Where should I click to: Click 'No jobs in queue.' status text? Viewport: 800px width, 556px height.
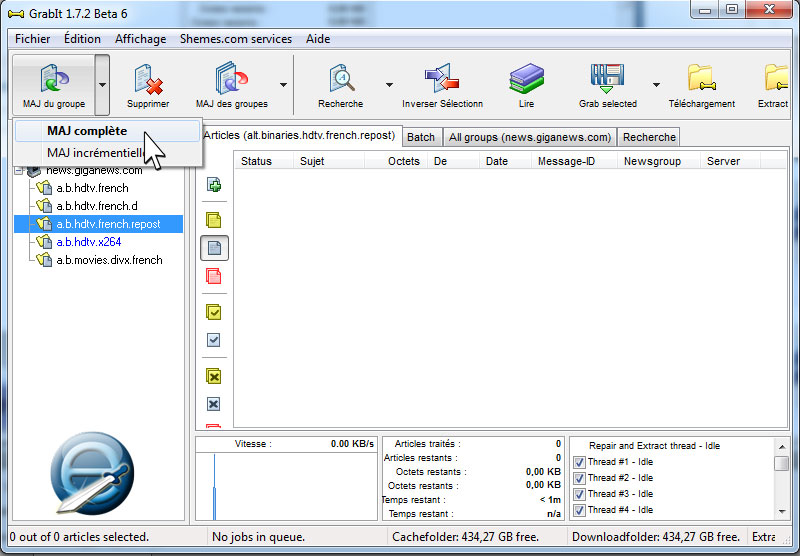click(258, 537)
